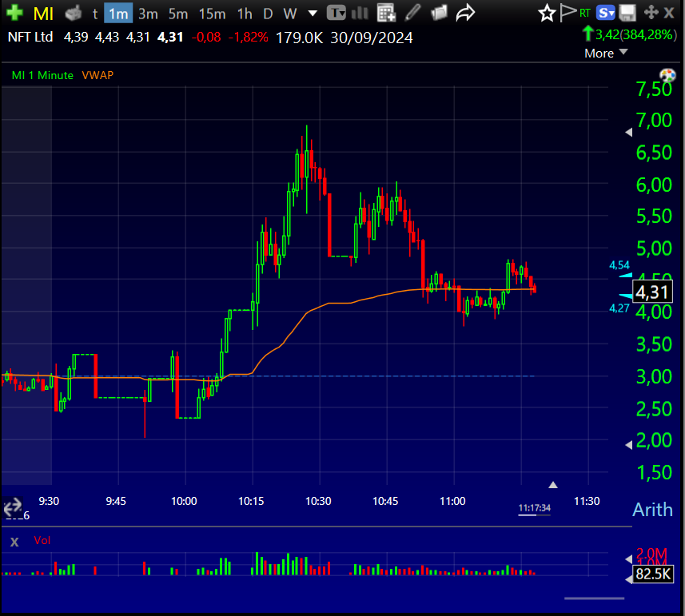Switch to the 15m timeframe
This screenshot has height=616, width=685.
click(x=213, y=14)
